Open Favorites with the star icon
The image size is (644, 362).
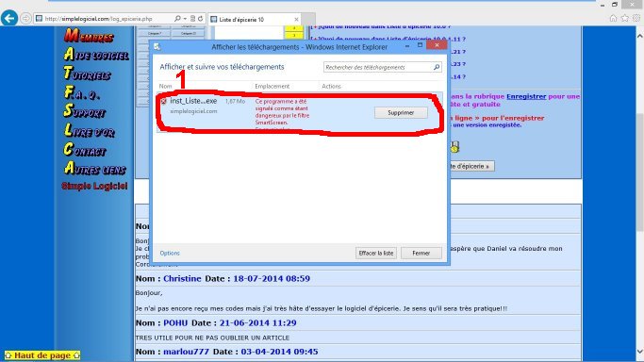coord(625,18)
